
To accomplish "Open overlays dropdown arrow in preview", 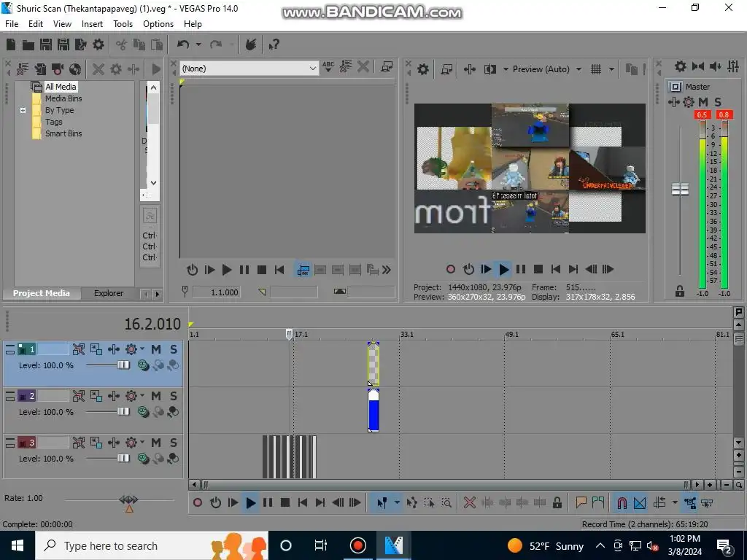I will coord(611,69).
